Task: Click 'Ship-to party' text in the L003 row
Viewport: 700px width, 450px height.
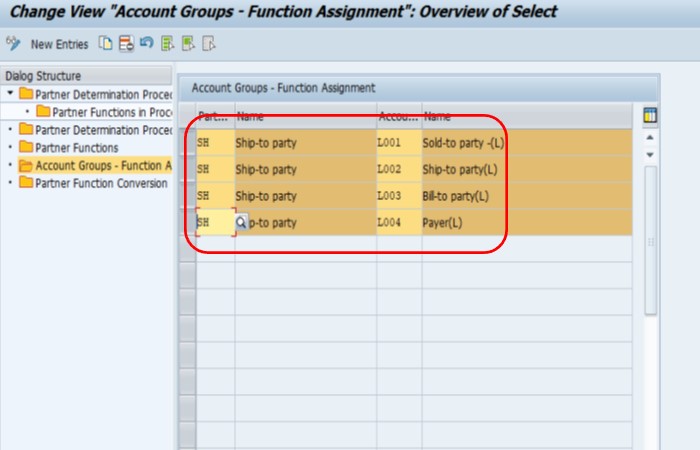Action: click(x=266, y=196)
